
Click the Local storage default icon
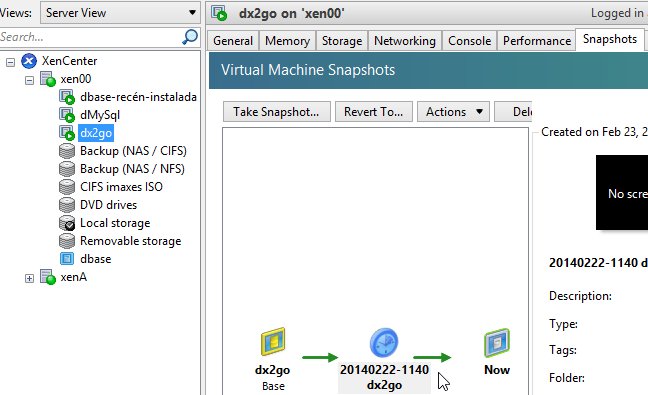67,223
